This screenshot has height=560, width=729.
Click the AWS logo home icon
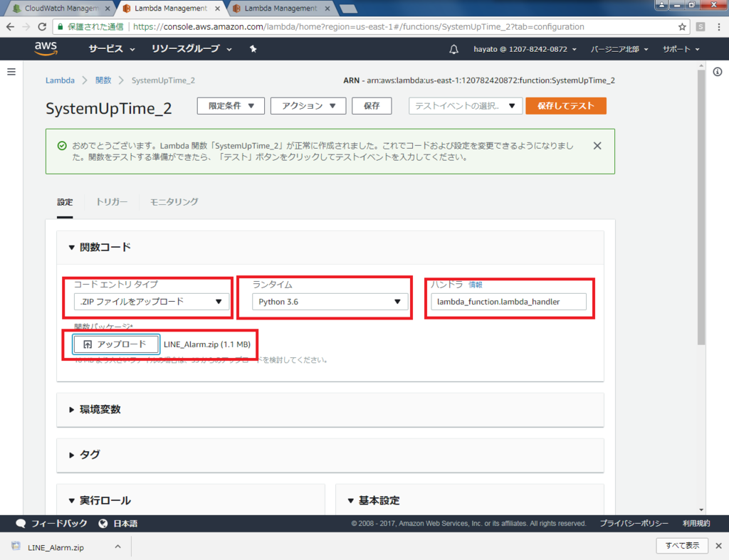pos(46,48)
